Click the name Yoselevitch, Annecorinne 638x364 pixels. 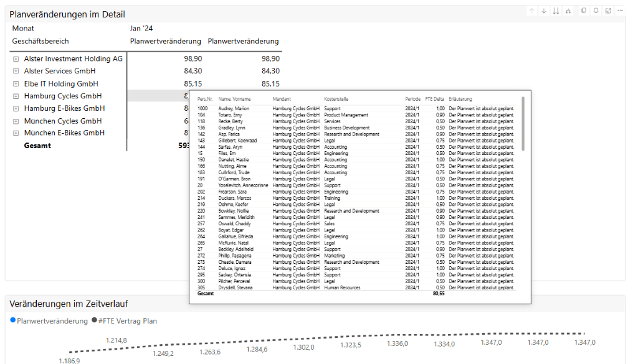(x=243, y=185)
